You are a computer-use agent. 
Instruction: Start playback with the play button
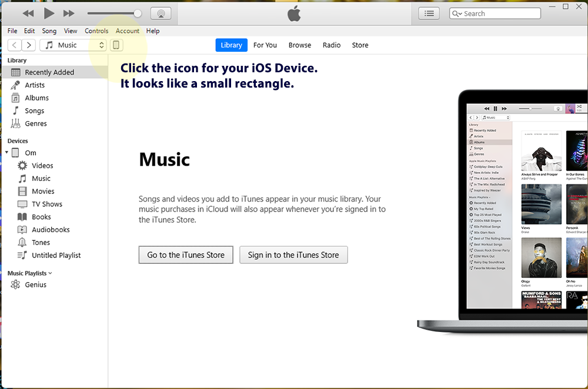[49, 14]
